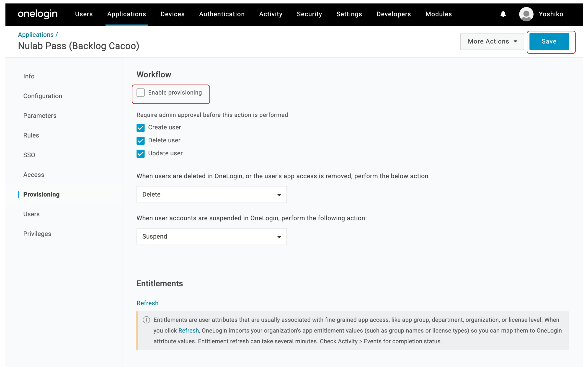This screenshot has height=370, width=588.
Task: Open the More Actions dropdown
Action: coord(492,41)
